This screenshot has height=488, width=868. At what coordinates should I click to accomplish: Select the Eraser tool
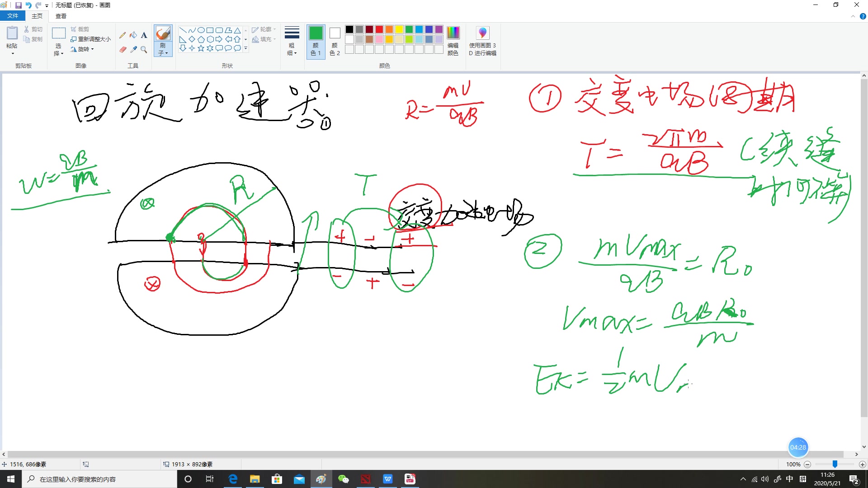(123, 50)
